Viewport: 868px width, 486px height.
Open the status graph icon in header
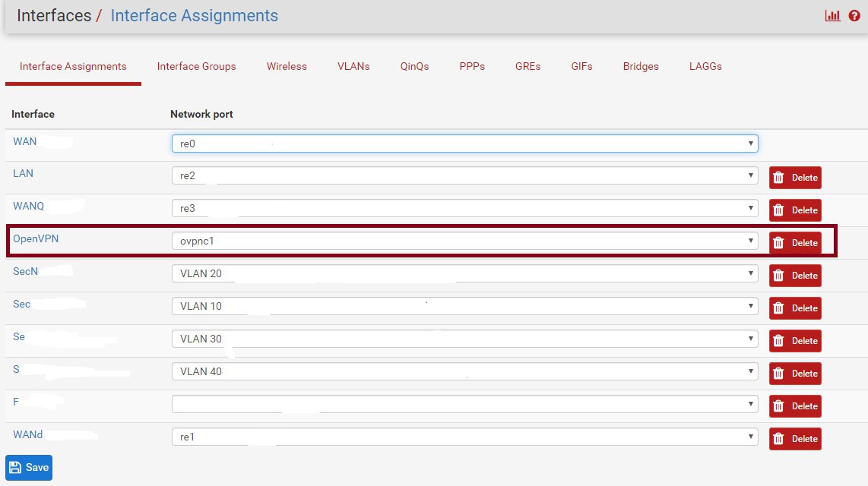click(832, 15)
